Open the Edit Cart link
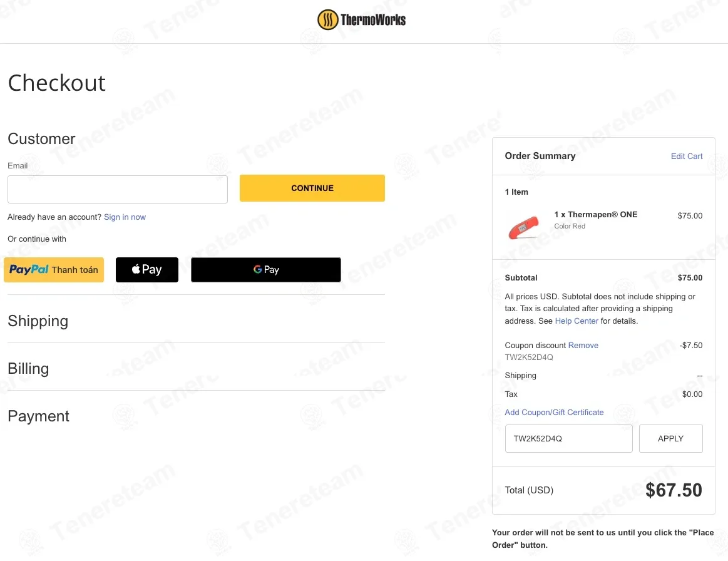 [x=686, y=156]
